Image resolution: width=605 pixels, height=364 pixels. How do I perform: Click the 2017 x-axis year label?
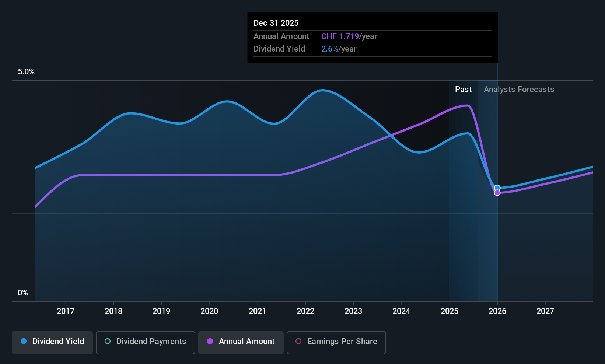[66, 311]
